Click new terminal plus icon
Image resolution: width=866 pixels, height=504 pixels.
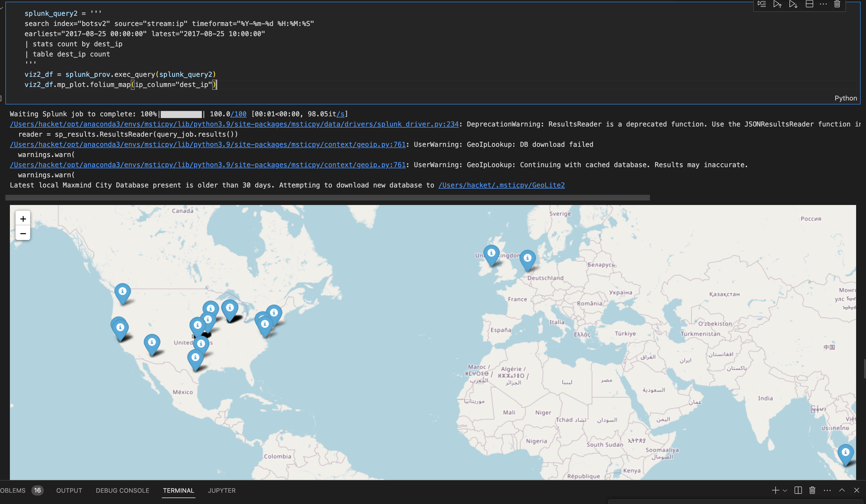pos(775,490)
